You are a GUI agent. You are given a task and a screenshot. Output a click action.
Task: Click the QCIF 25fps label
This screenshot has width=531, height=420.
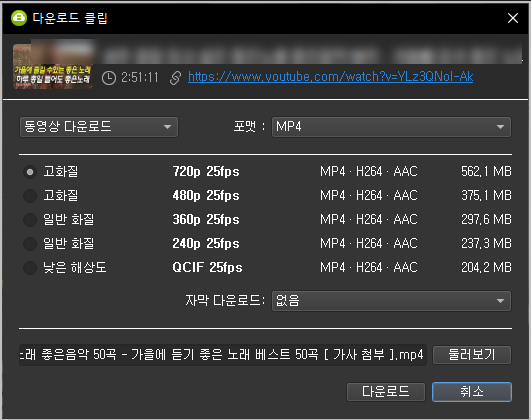click(x=207, y=268)
